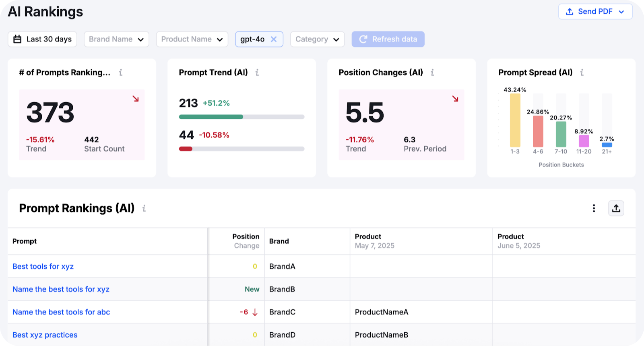Open 'Name the best tools for abc' link

point(61,312)
